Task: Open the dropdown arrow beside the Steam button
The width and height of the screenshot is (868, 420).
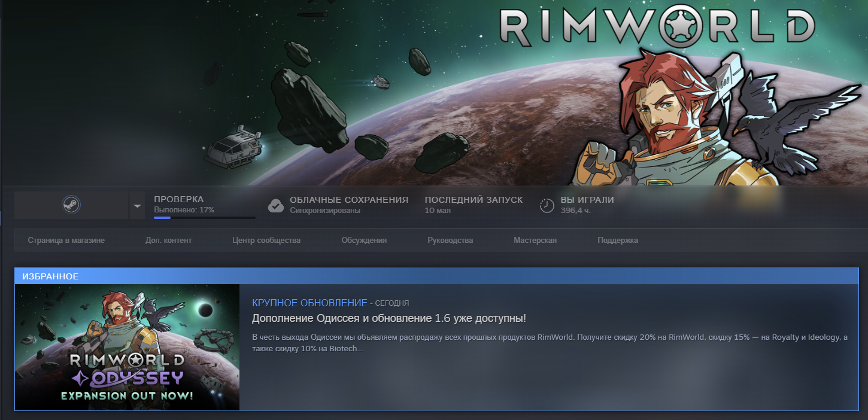Action: (138, 205)
